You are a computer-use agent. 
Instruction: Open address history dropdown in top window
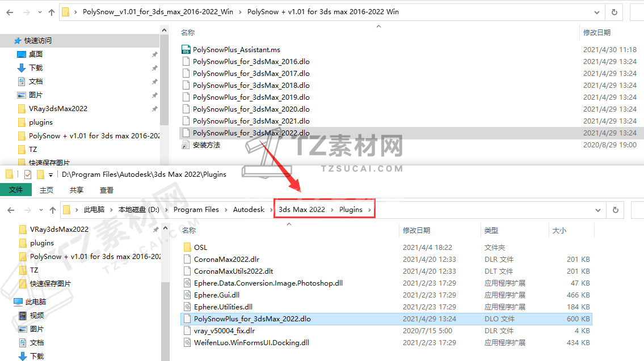pos(597,12)
